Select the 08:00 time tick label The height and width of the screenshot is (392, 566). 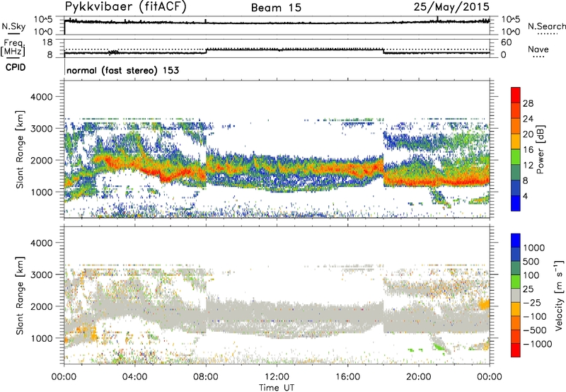click(x=206, y=377)
